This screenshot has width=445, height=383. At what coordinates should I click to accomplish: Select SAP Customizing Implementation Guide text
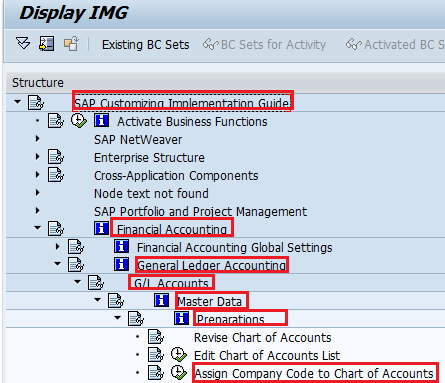click(183, 103)
